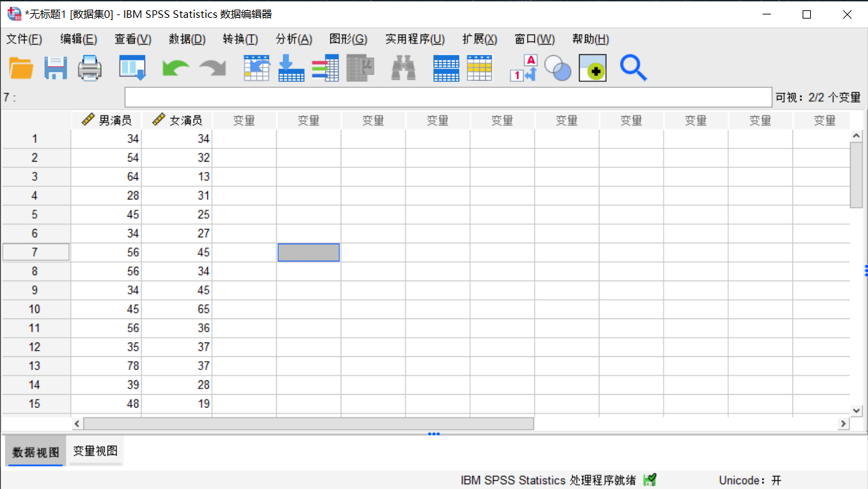Open the Find dialog via binoculars icon
Screen dimensions: 868x489
(x=403, y=67)
